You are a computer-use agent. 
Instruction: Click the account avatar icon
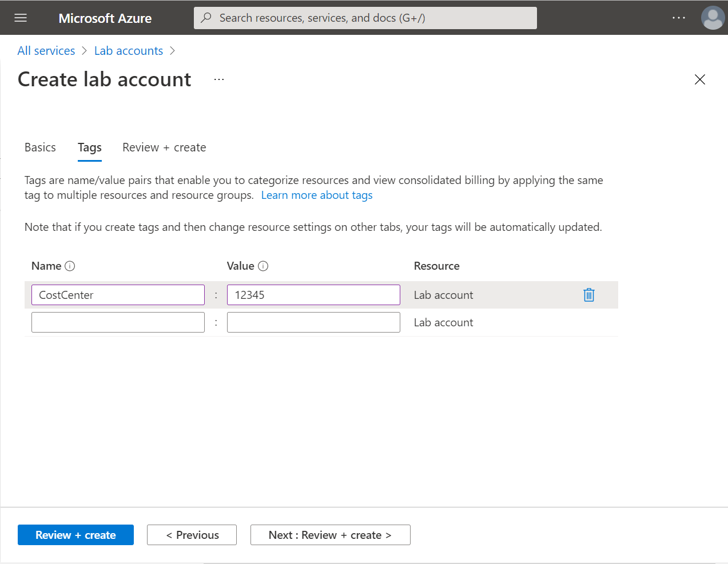(x=713, y=18)
